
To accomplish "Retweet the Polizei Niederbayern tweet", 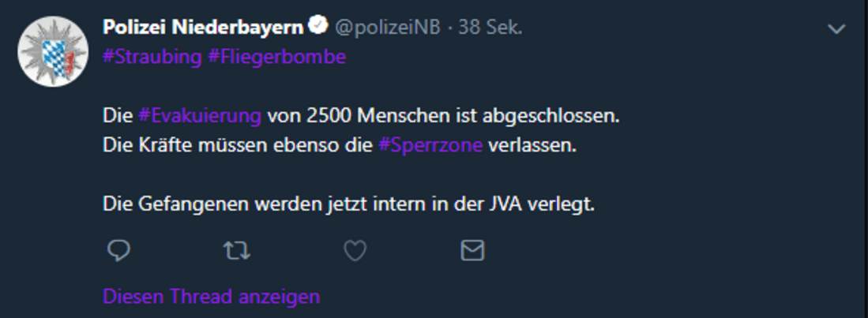I will [237, 251].
